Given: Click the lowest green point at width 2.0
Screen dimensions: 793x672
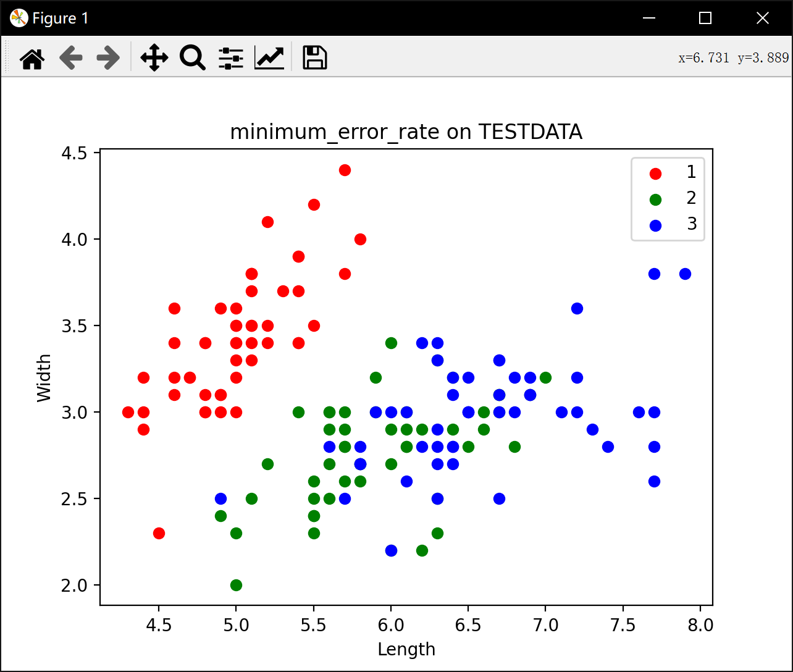Looking at the screenshot, I should pyautogui.click(x=236, y=585).
